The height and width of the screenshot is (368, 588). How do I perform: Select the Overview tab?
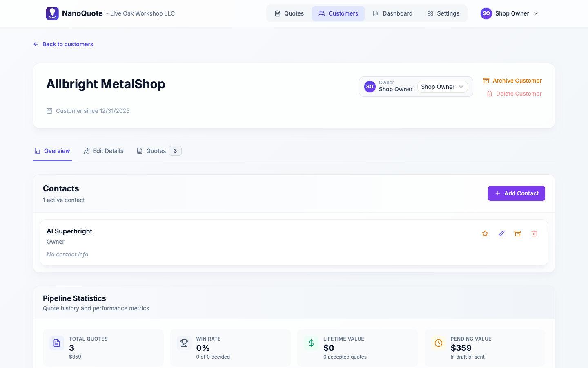(x=52, y=151)
